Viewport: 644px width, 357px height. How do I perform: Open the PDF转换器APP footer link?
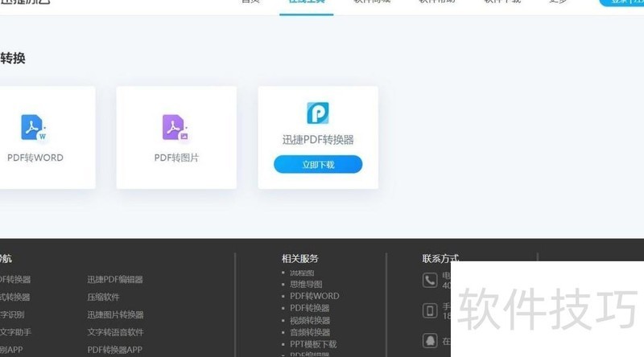(115, 350)
